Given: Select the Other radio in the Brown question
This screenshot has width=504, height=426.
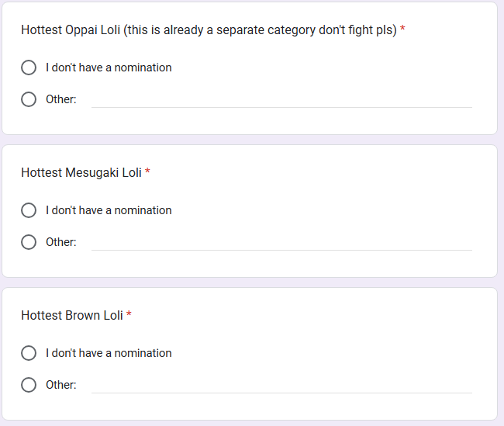Looking at the screenshot, I should [29, 385].
